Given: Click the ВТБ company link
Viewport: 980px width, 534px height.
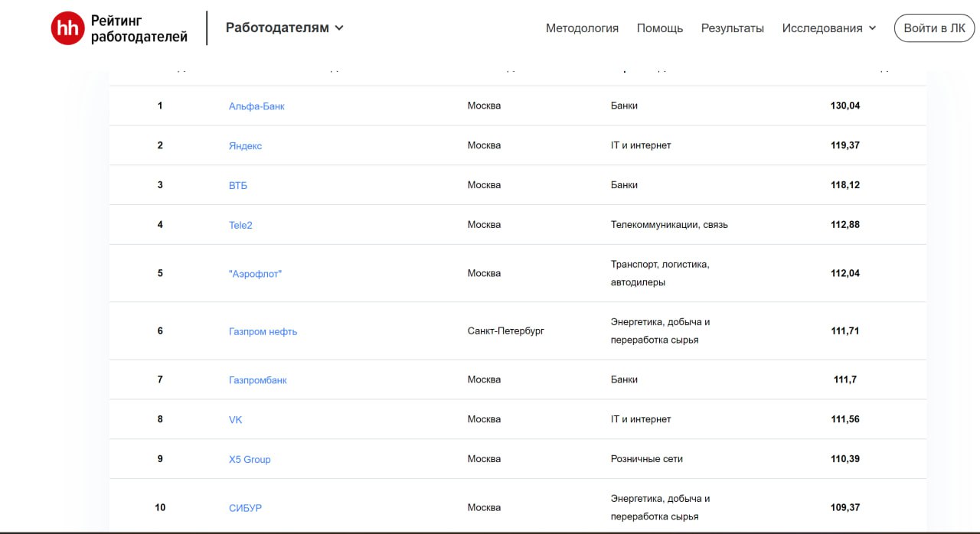Looking at the screenshot, I should pyautogui.click(x=237, y=184).
